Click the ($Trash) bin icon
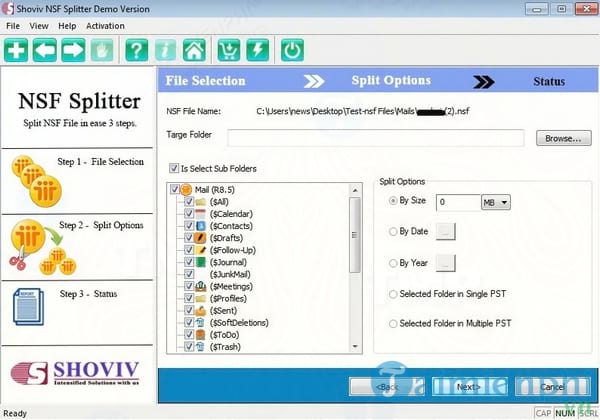The height and width of the screenshot is (420, 600). pyautogui.click(x=200, y=347)
